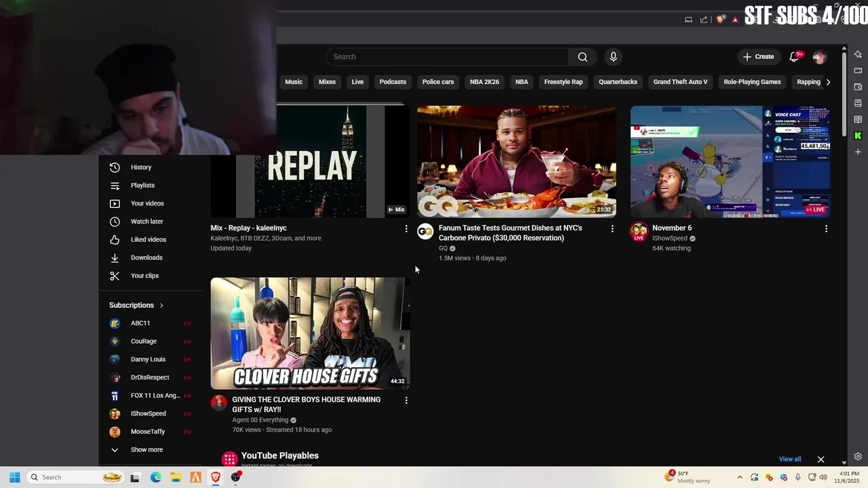Open MooseTaffy subscription channel
Screen dimensions: 868x488
click(151, 432)
